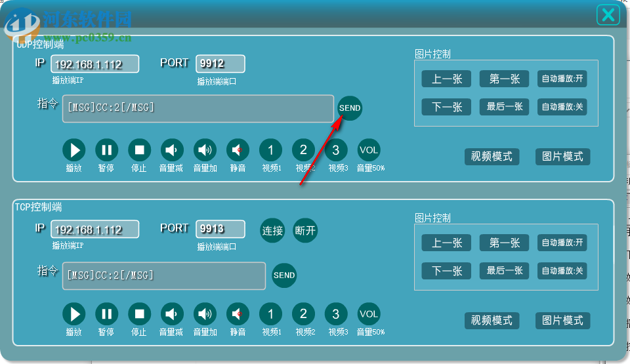Disconnect the TCP connection (断开)
This screenshot has height=364, width=630.
[305, 231]
